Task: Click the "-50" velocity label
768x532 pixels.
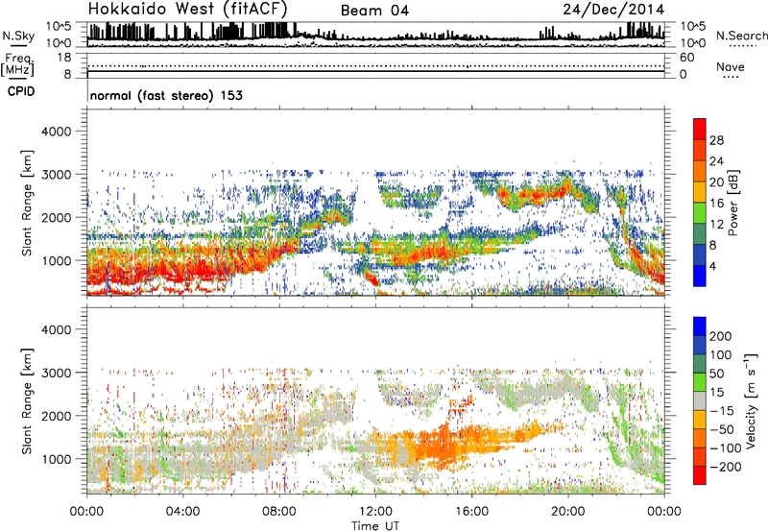Action: [x=722, y=430]
